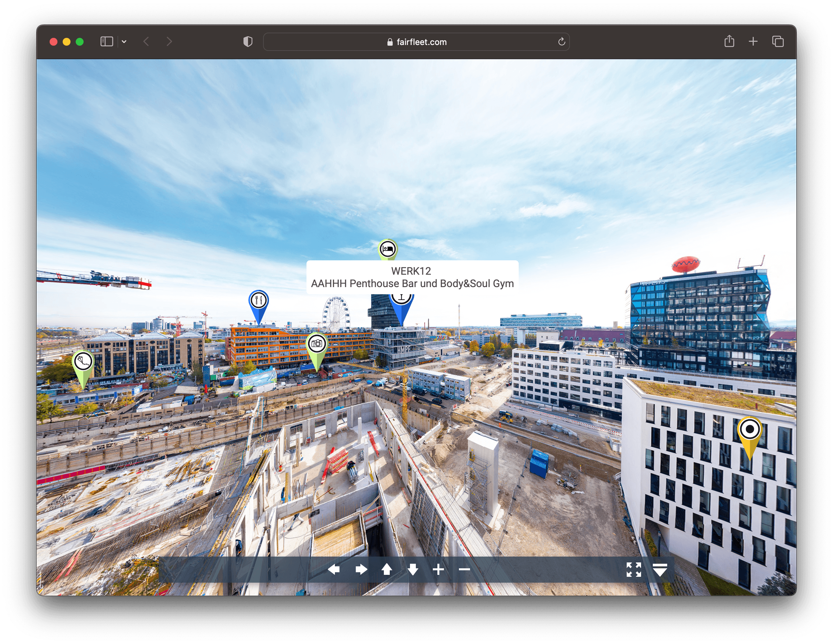Open the restaurant fork-knife hotspot pin
The image size is (833, 644).
(x=259, y=300)
